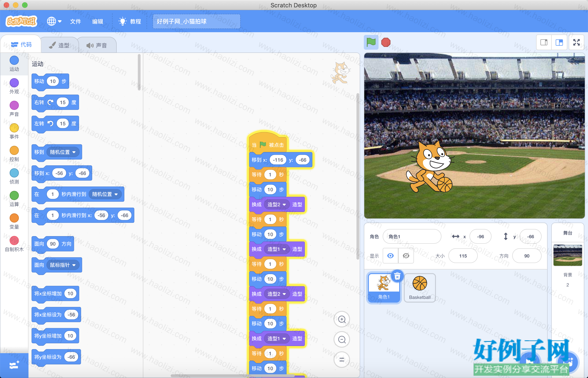
Task: Click the 90 value in 面向 方向 block
Action: (x=53, y=244)
